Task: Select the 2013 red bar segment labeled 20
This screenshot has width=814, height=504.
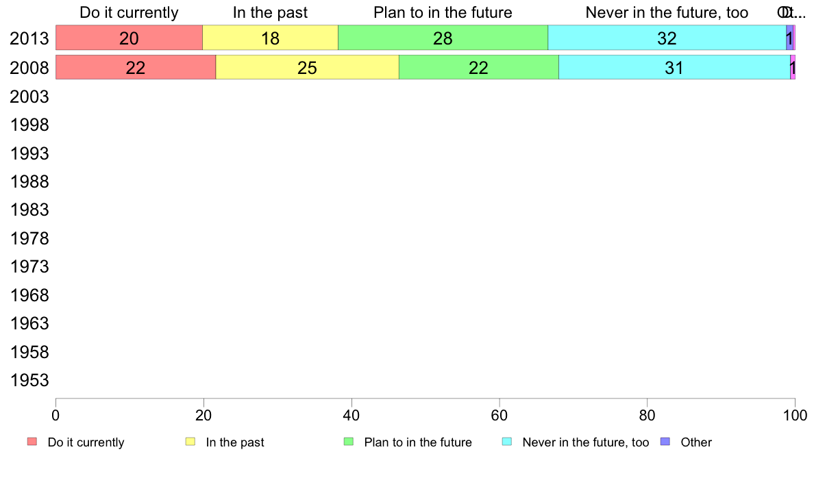Action: point(129,38)
